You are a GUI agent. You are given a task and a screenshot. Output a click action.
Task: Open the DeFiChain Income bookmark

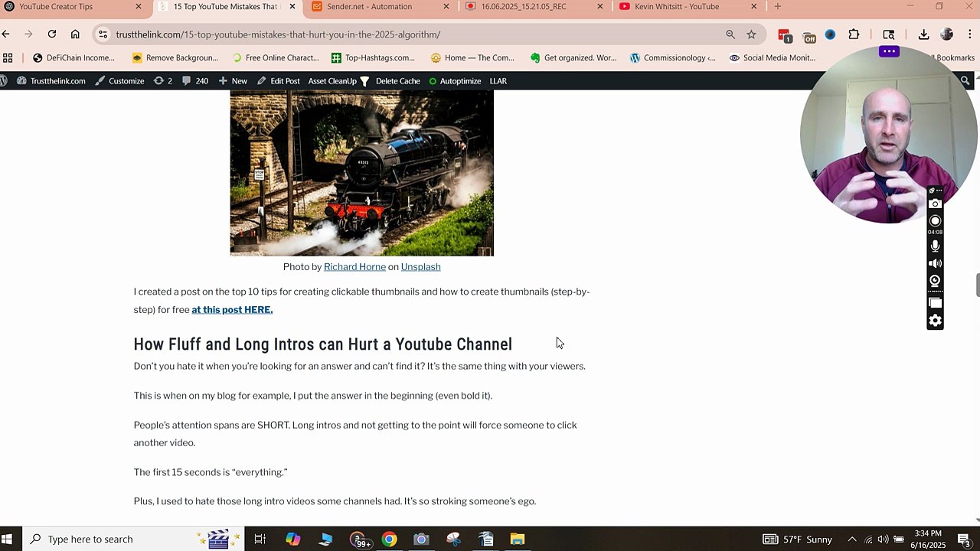coord(73,57)
